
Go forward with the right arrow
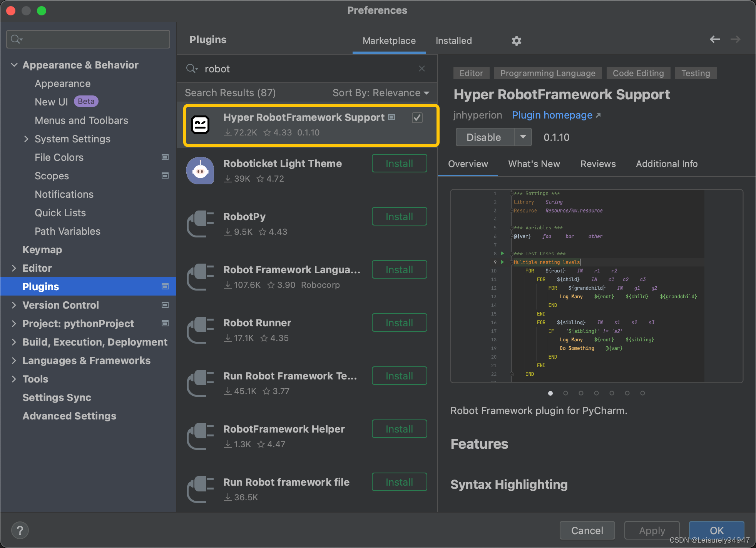pos(736,39)
